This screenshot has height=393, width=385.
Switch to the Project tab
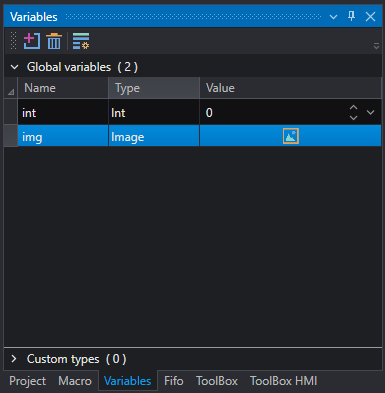pos(28,381)
